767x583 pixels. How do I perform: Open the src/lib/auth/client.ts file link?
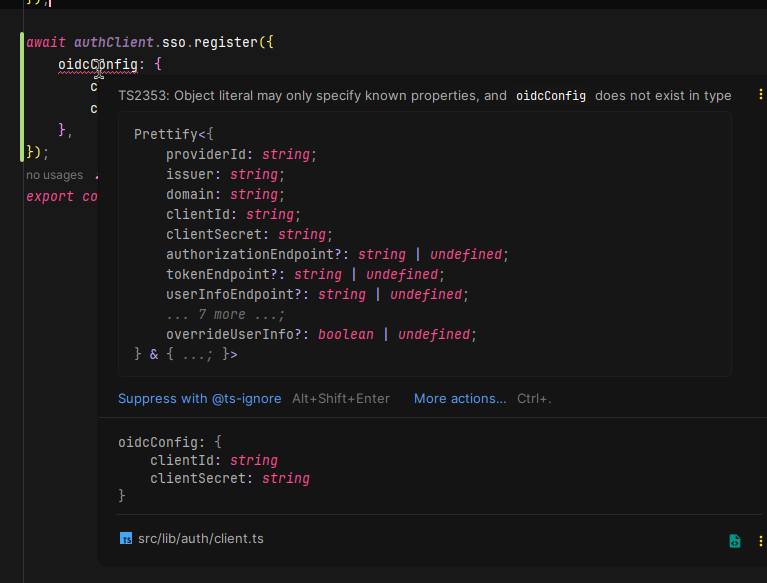tap(201, 539)
